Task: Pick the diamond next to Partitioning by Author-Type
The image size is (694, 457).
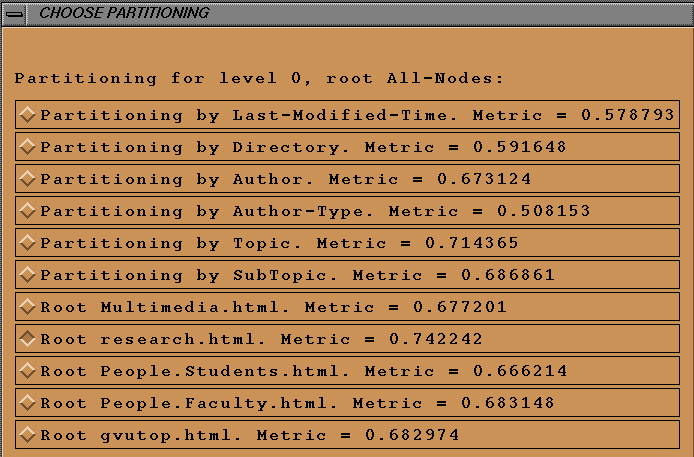Action: pyautogui.click(x=28, y=211)
